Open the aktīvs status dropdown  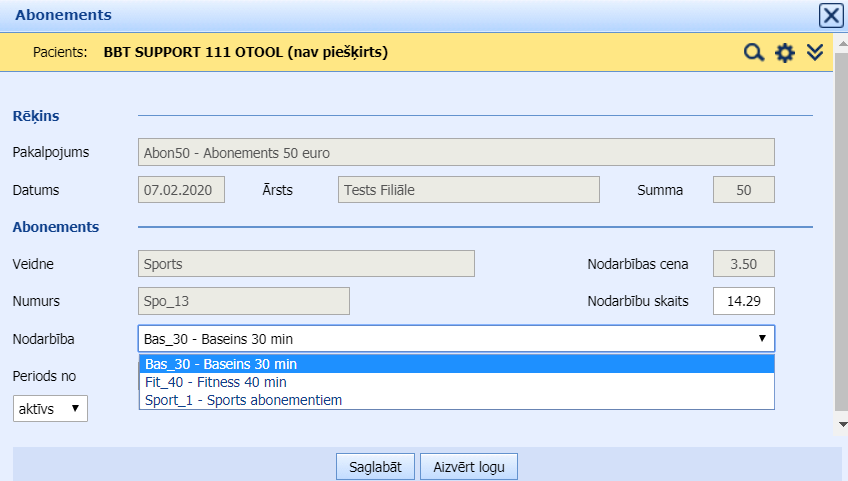(x=50, y=408)
